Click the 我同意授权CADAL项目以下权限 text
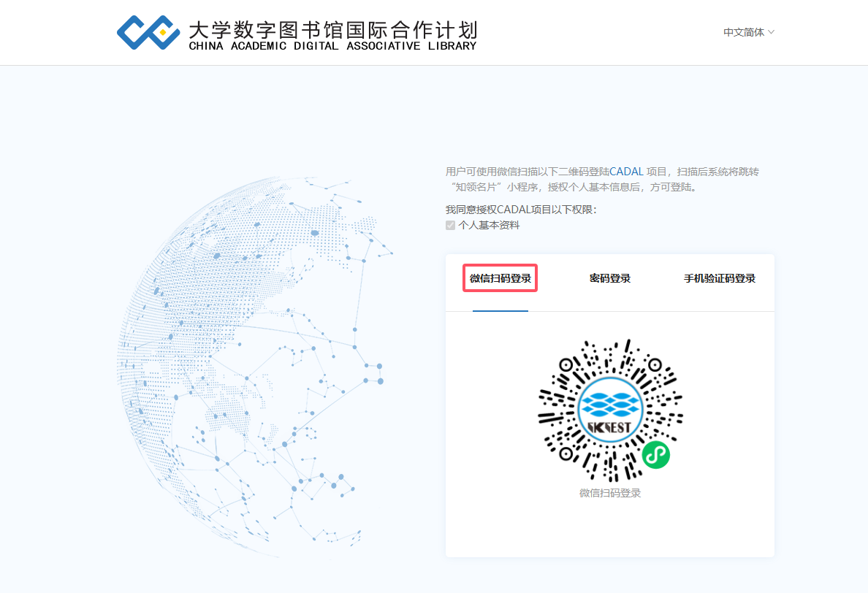868x593 pixels. [x=521, y=210]
